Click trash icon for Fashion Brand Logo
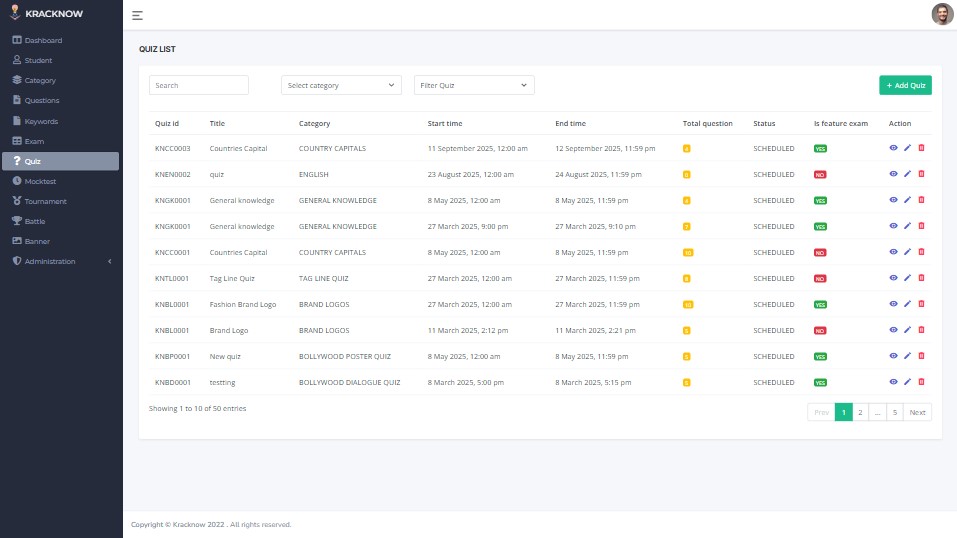 [x=921, y=304]
